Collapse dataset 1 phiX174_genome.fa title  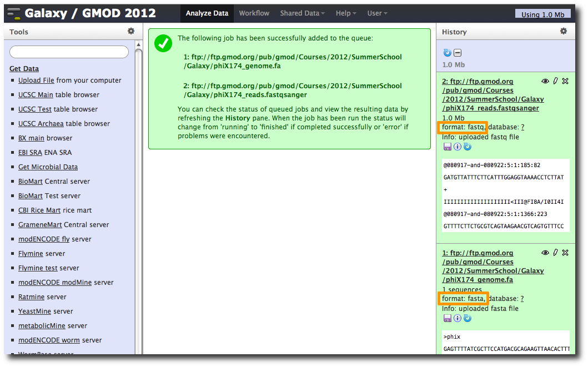click(x=492, y=266)
